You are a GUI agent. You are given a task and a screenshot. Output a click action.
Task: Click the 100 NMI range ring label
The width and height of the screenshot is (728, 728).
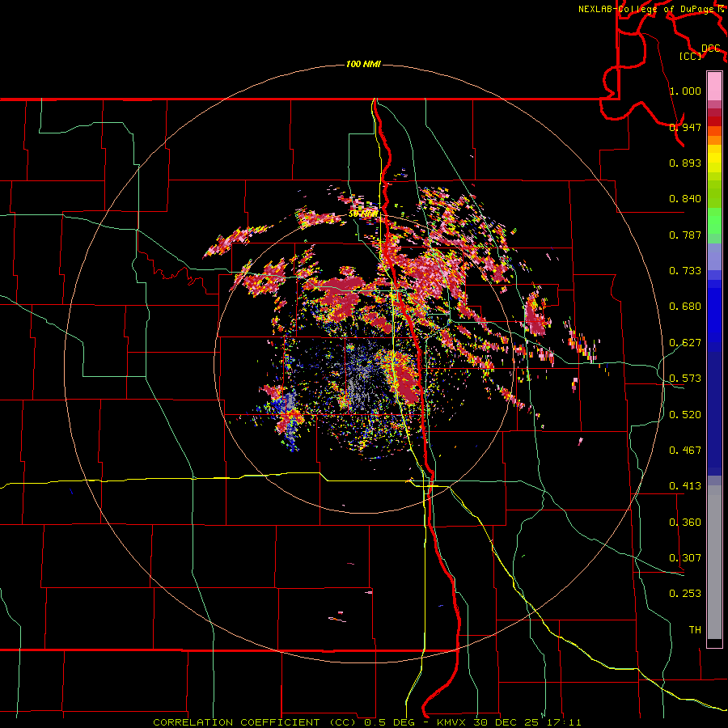tap(363, 64)
